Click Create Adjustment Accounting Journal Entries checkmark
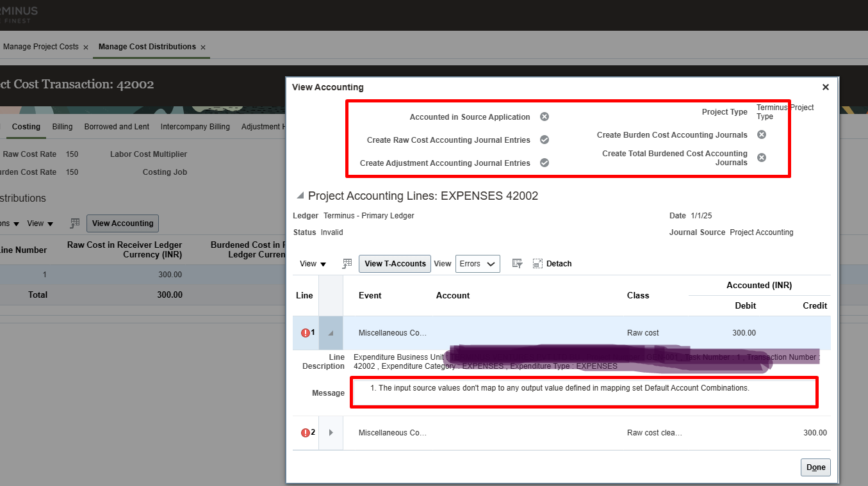This screenshot has width=868, height=486. pyautogui.click(x=545, y=163)
